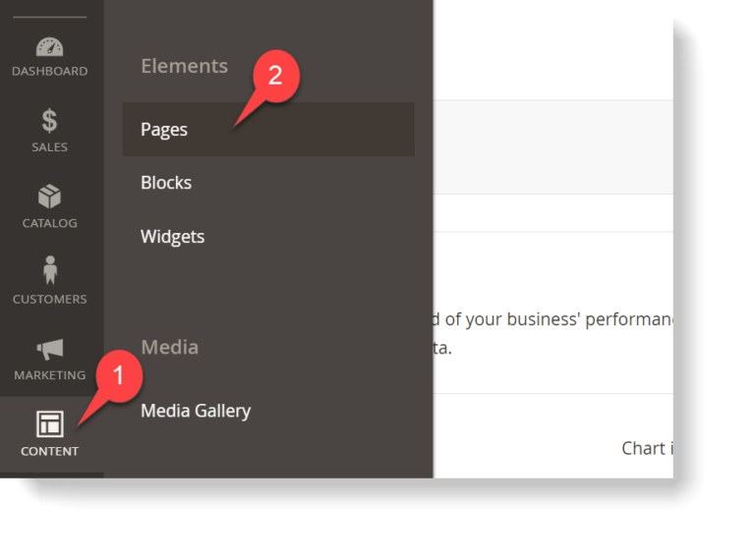The width and height of the screenshot is (755, 560).
Task: Click the CATALOG text label
Action: [x=49, y=223]
